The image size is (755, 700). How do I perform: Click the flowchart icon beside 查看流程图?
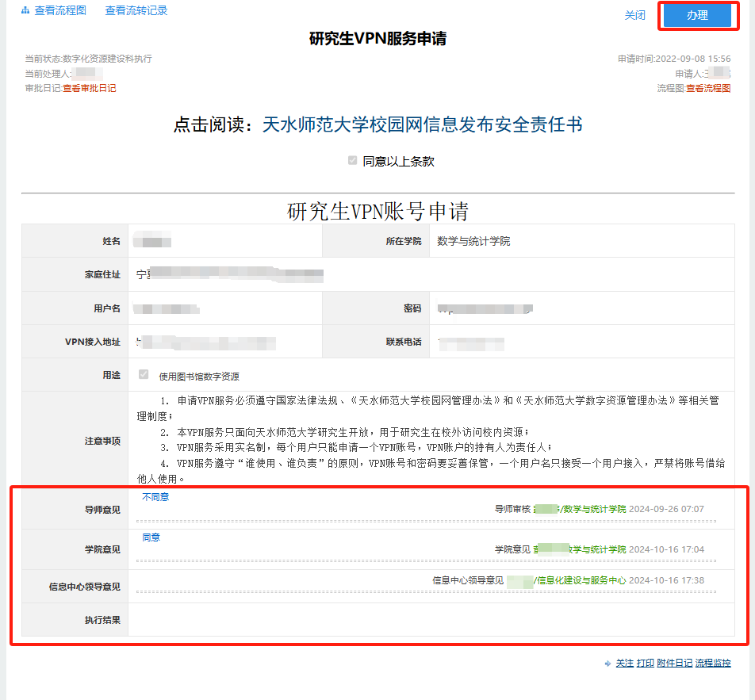(x=25, y=11)
